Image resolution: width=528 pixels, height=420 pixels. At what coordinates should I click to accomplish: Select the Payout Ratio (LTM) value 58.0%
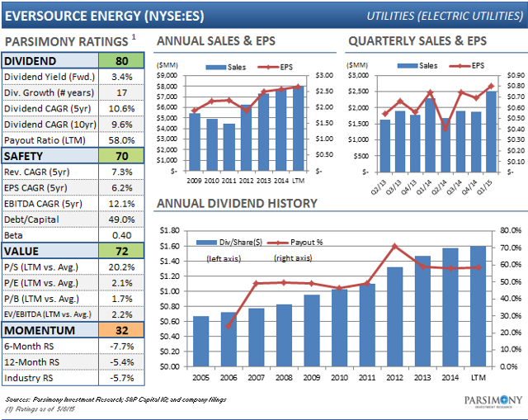click(121, 140)
